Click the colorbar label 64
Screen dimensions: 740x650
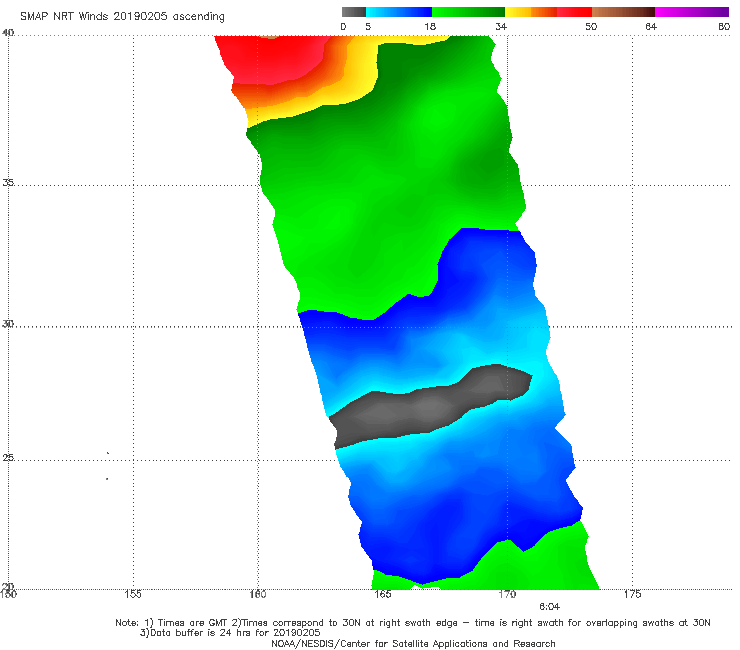pos(651,27)
